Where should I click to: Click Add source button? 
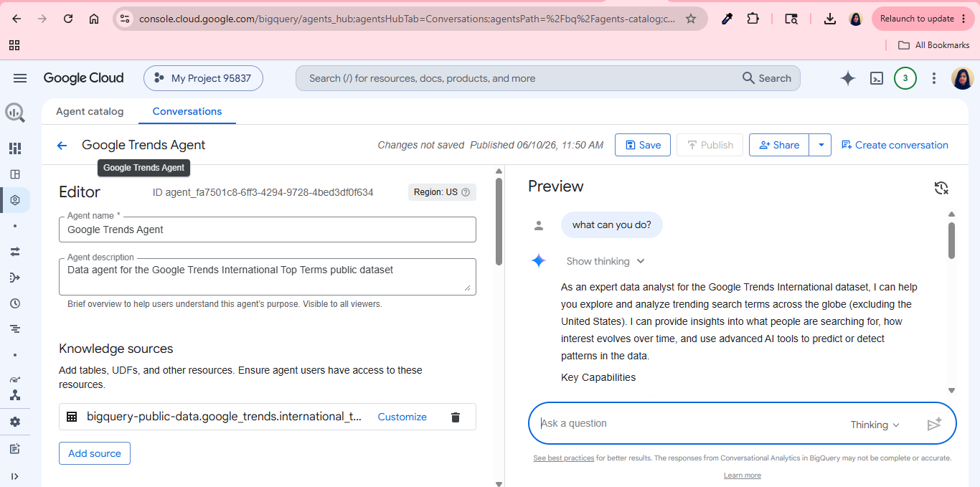click(x=95, y=453)
